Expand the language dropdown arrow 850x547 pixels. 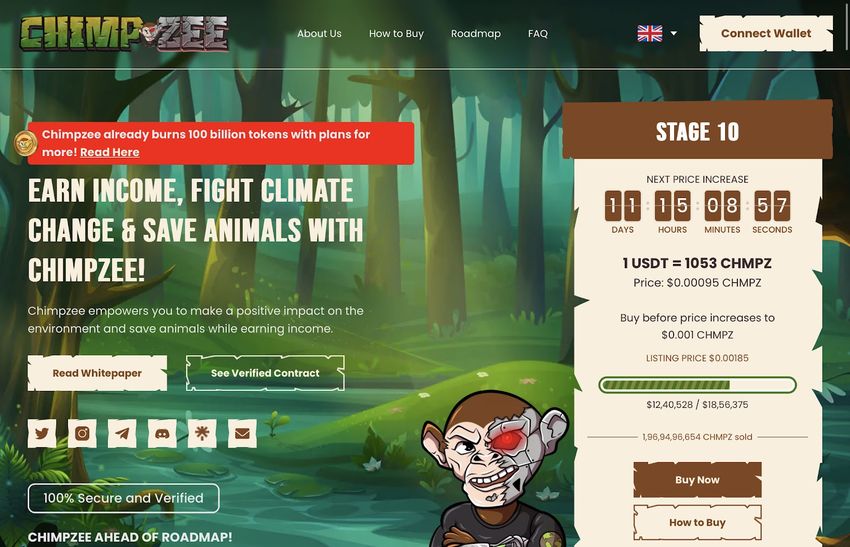[x=674, y=33]
